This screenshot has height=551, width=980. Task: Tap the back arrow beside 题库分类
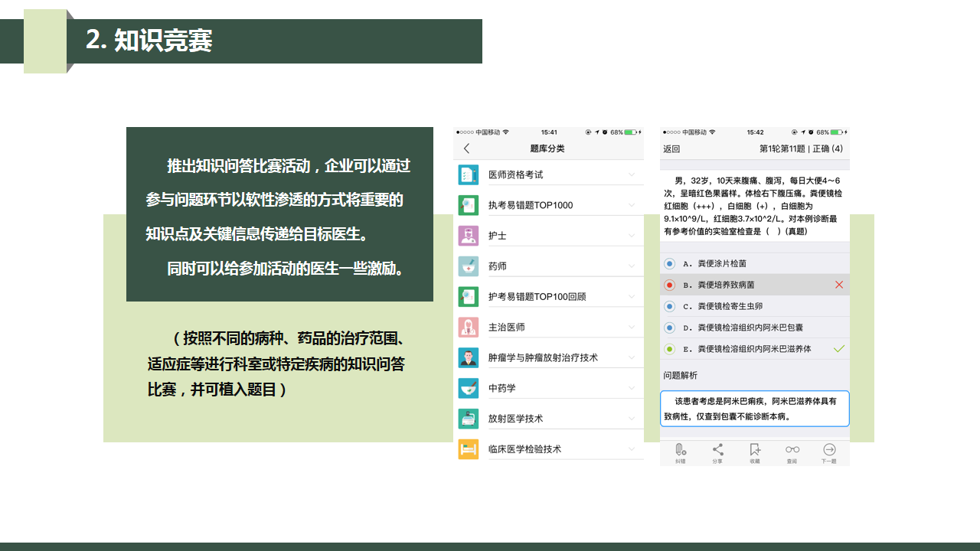point(467,148)
